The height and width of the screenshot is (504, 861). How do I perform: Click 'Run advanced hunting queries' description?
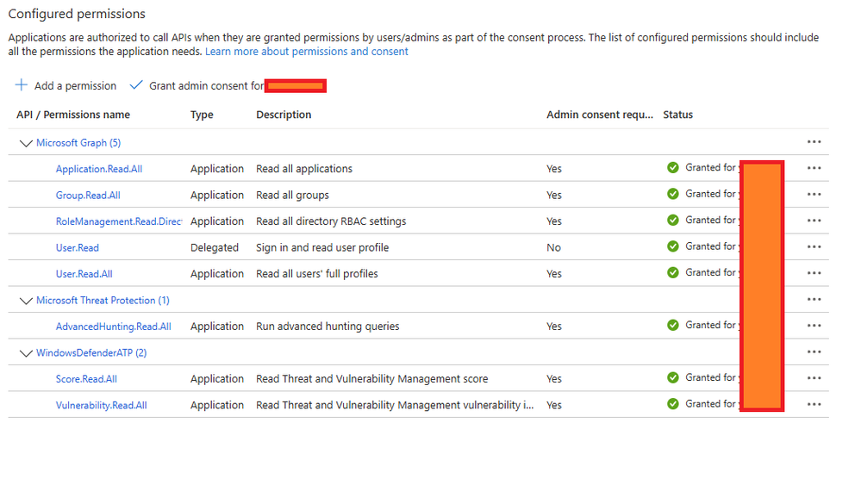pos(328,327)
